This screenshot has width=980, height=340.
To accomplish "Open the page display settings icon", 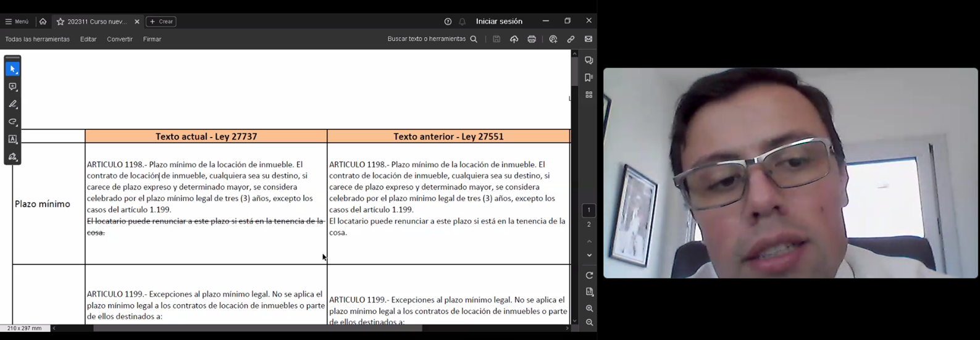I will [589, 292].
